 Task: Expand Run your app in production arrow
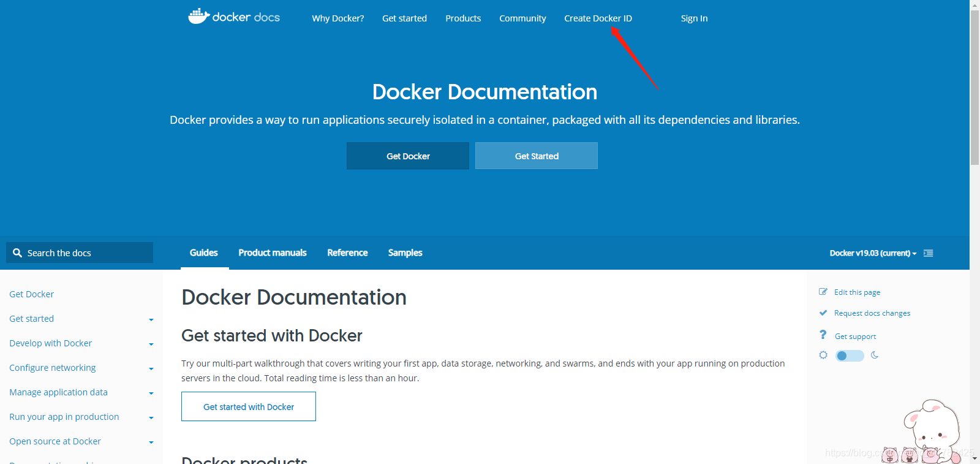pyautogui.click(x=151, y=418)
